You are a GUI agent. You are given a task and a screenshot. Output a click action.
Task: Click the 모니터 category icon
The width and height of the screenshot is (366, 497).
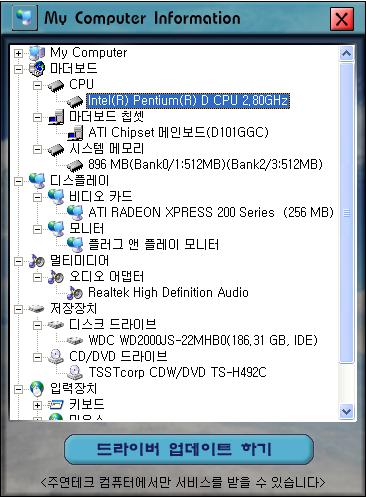[x=56, y=229]
